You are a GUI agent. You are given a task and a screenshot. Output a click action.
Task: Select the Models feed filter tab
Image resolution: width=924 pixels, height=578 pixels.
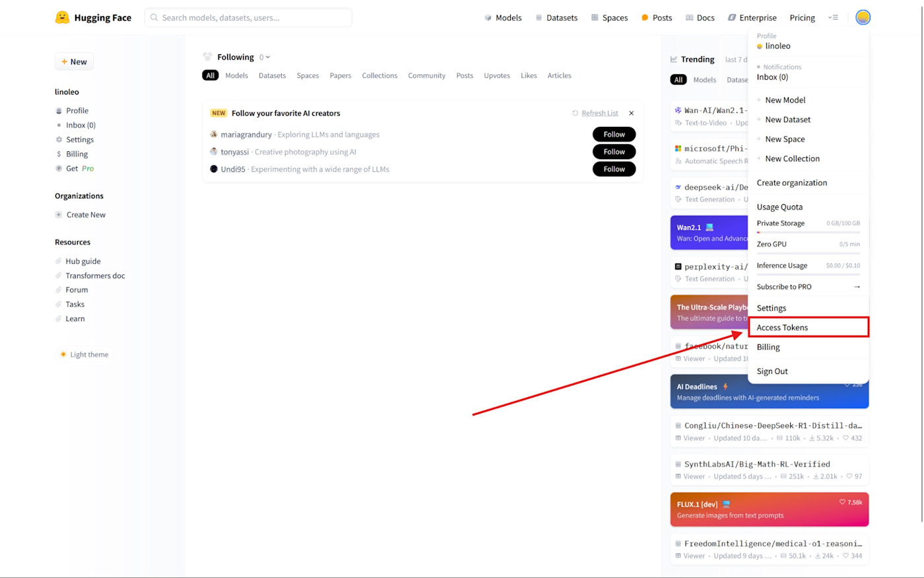(x=236, y=75)
